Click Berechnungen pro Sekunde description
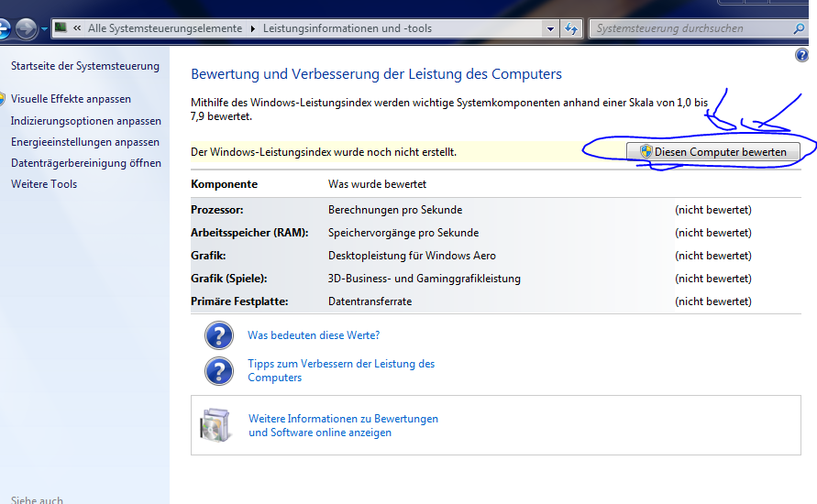 395,210
